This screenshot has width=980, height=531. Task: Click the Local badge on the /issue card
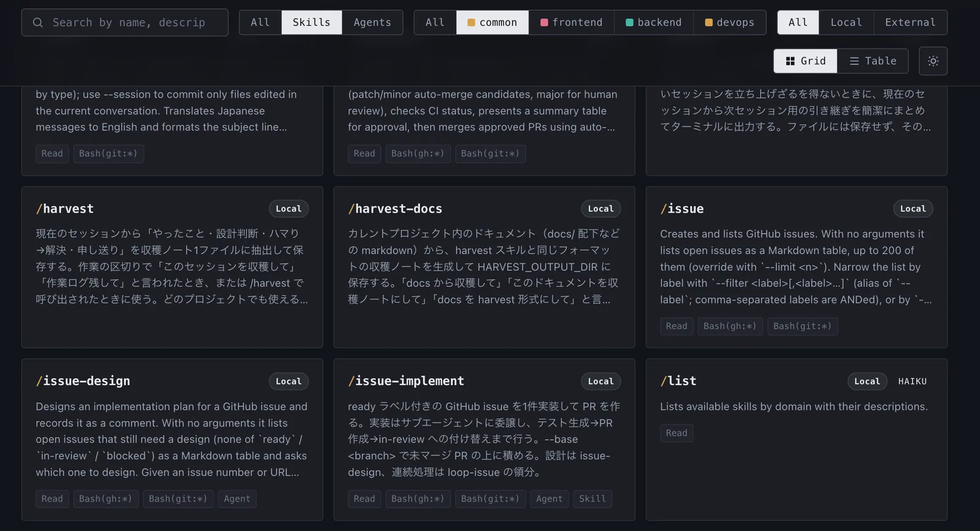click(913, 209)
